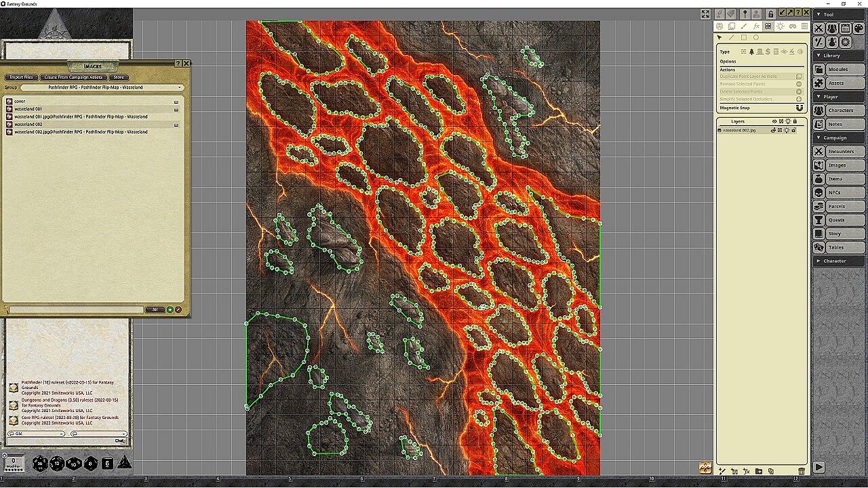Delete layer with the trash can icon
This screenshot has height=488, width=868.
(802, 471)
